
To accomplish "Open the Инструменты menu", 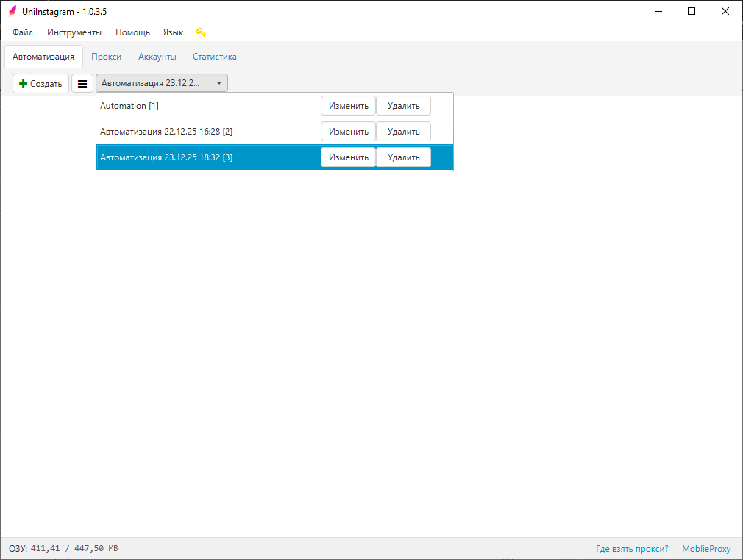I will (74, 32).
